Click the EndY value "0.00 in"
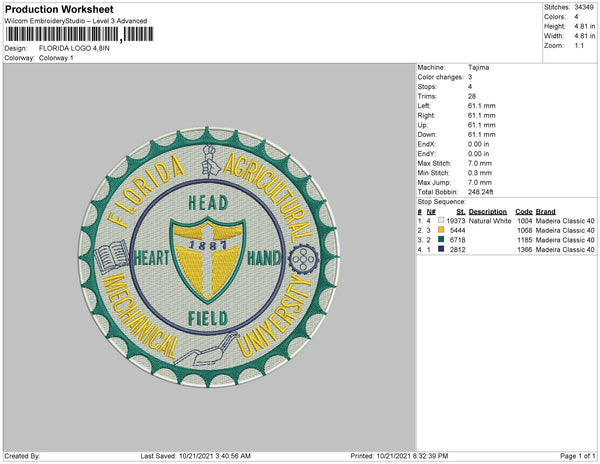This screenshot has height=464, width=600. coord(478,154)
